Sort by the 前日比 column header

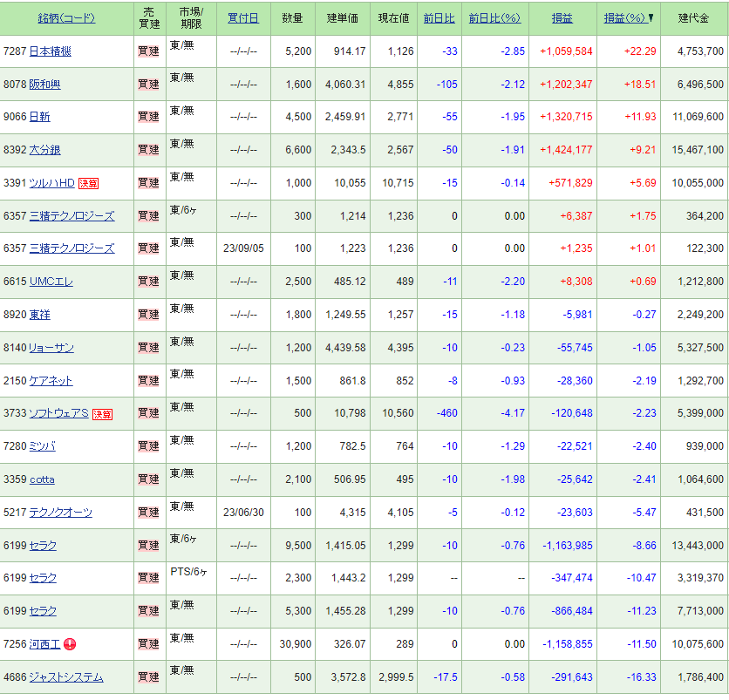click(439, 18)
